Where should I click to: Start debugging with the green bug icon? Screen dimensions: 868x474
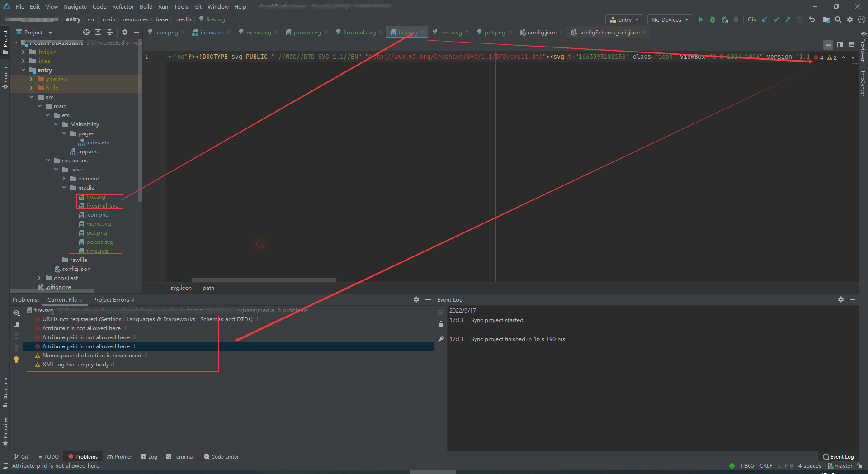[x=712, y=19]
